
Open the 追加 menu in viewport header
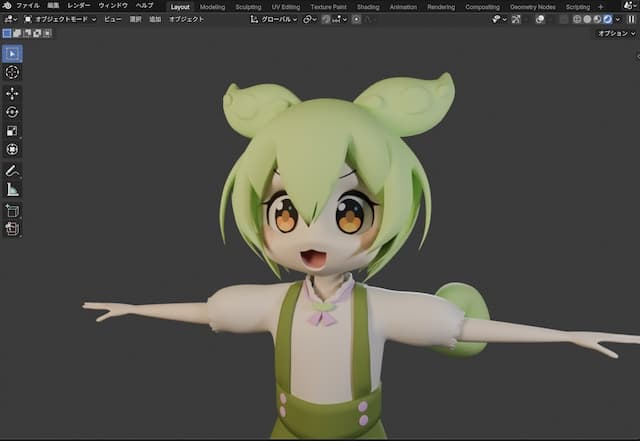155,19
